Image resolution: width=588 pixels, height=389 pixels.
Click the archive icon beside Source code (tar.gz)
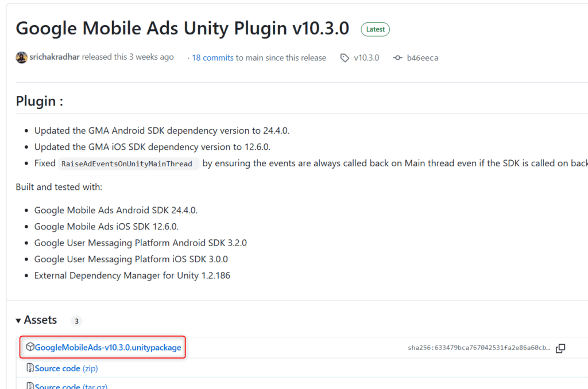pyautogui.click(x=30, y=386)
